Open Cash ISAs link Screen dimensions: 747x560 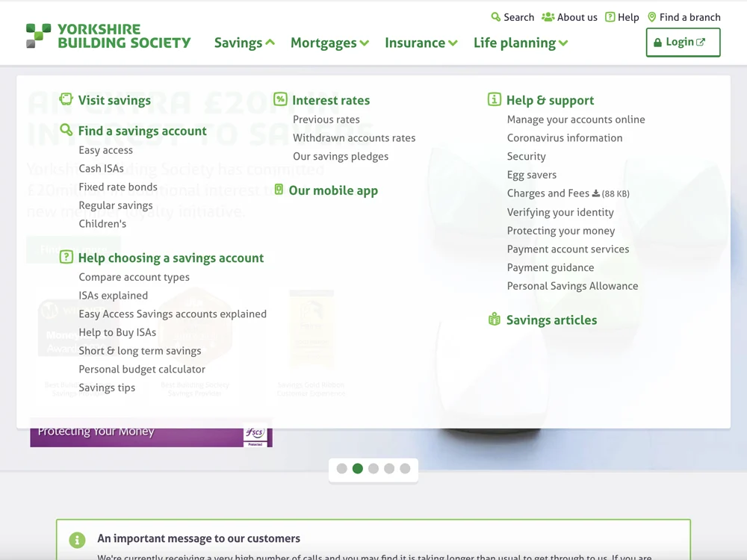point(102,169)
